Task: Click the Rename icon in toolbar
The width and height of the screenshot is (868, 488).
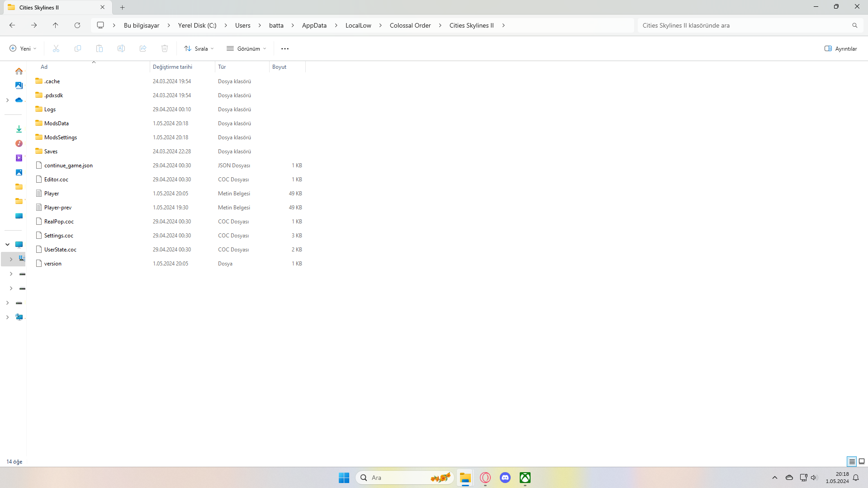Action: (x=121, y=48)
